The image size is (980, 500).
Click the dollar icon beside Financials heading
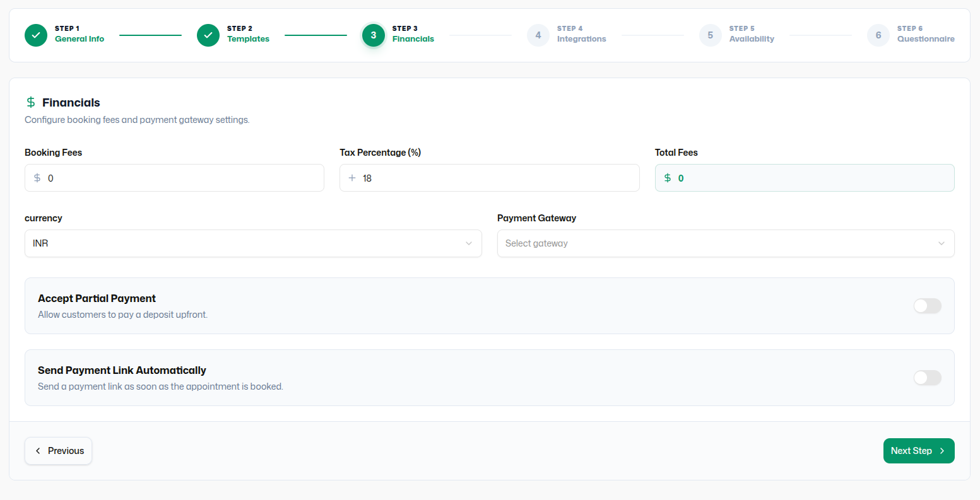pos(31,102)
